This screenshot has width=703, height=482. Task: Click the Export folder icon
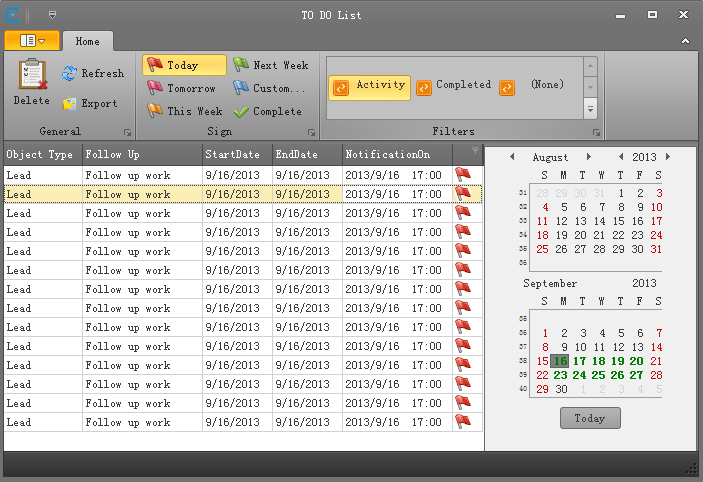point(69,104)
